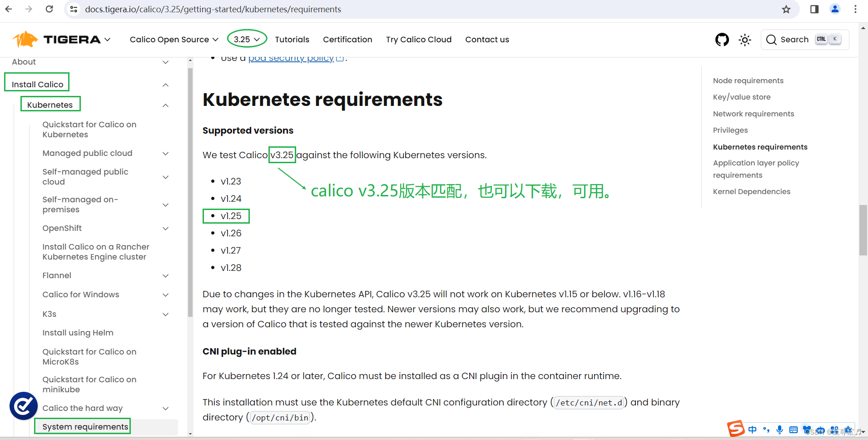Image resolution: width=868 pixels, height=440 pixels.
Task: Open Quickstart for Calico on minikube
Action: point(89,385)
